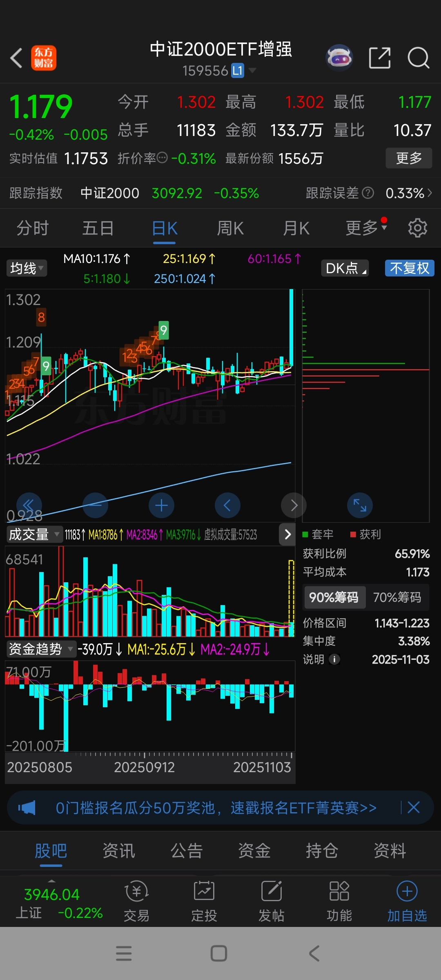The image size is (441, 980).
Task: Zoom in chart with plus button
Action: click(x=161, y=506)
